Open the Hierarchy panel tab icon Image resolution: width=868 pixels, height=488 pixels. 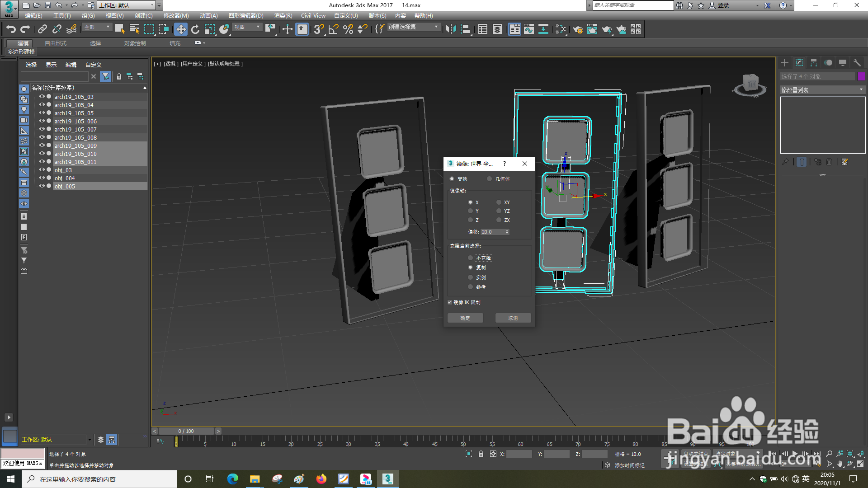click(x=814, y=63)
